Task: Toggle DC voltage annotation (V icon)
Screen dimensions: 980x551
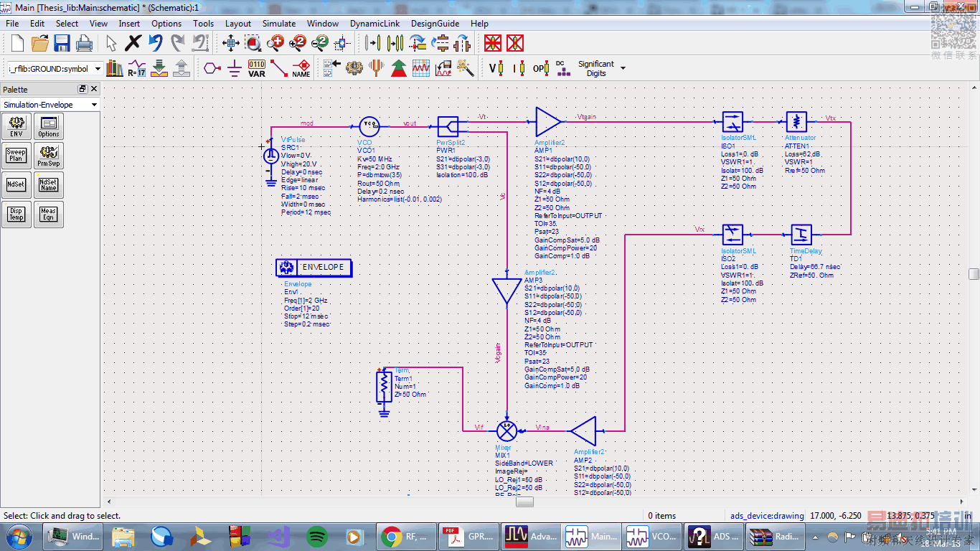Action: point(496,68)
